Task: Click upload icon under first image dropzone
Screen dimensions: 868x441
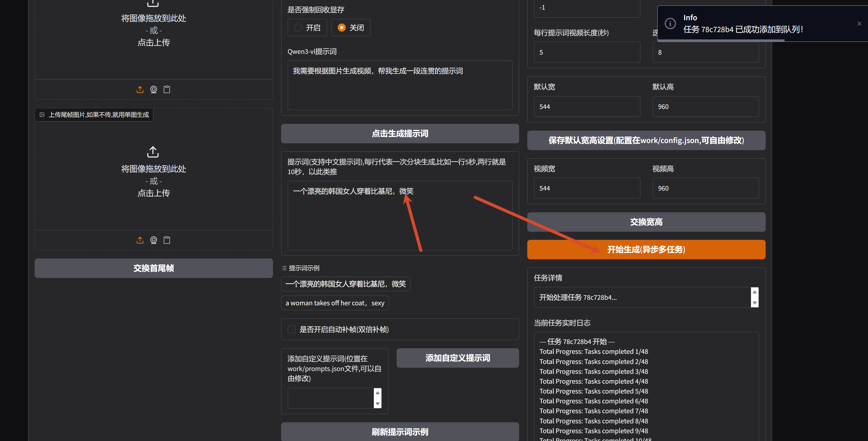Action: pos(140,89)
